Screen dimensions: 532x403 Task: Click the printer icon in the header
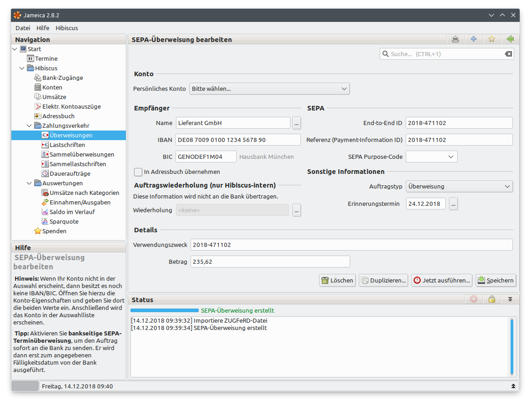click(x=455, y=39)
